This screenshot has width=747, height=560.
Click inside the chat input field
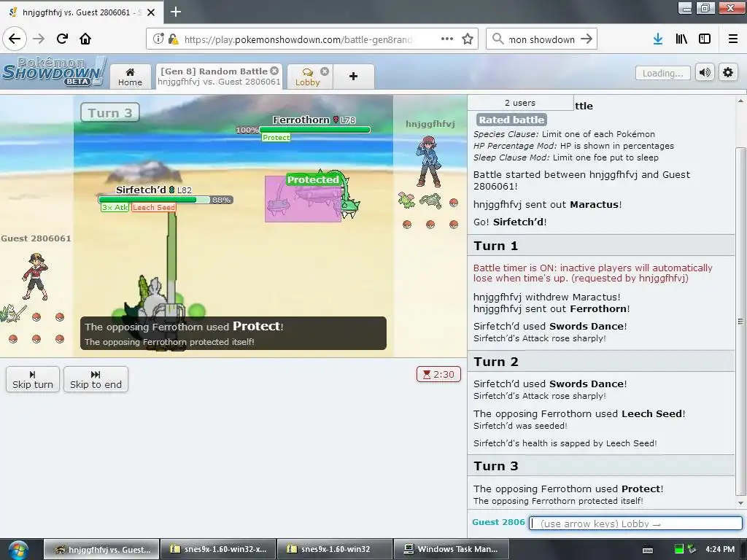[x=635, y=524]
